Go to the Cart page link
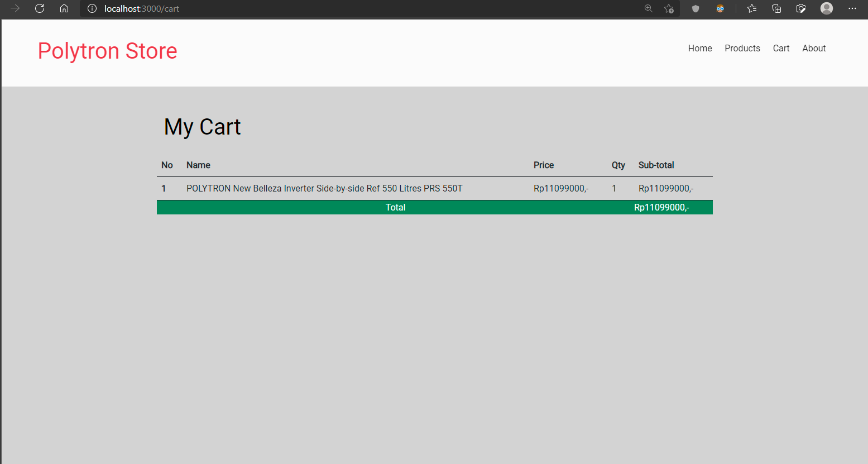 point(781,49)
